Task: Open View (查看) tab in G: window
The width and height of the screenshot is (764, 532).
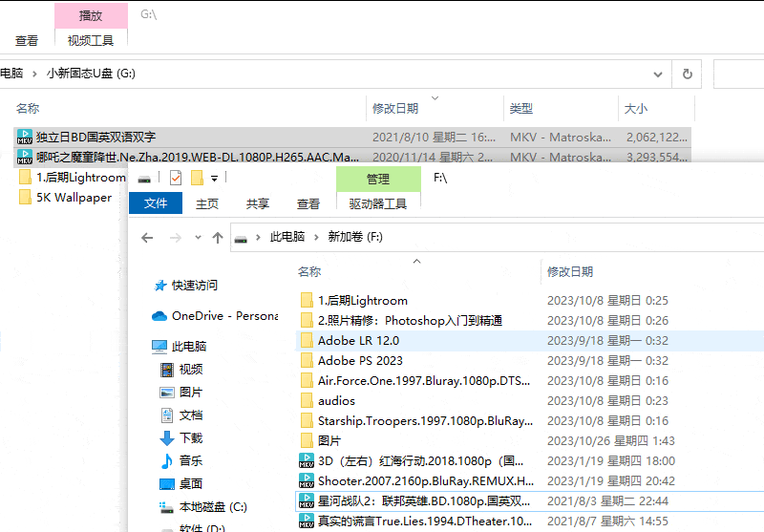Action: click(x=27, y=40)
